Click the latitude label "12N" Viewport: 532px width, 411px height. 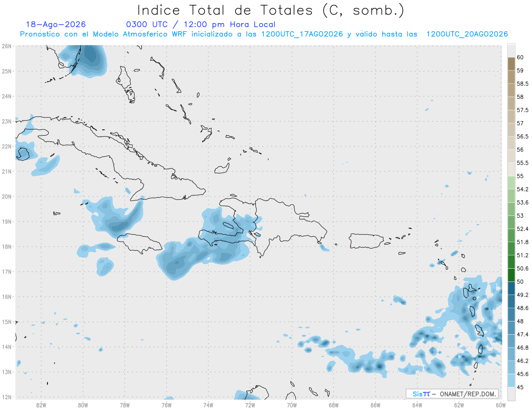[x=7, y=397]
